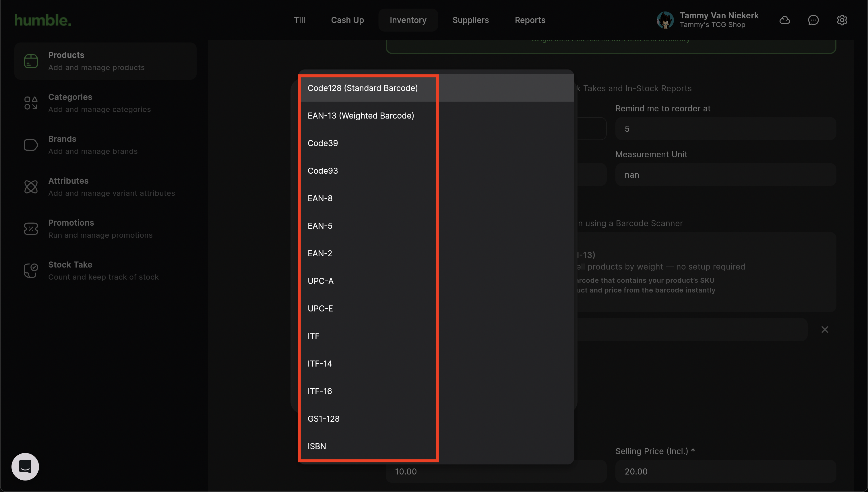Click the cloud sync icon
The width and height of the screenshot is (868, 492).
[784, 20]
